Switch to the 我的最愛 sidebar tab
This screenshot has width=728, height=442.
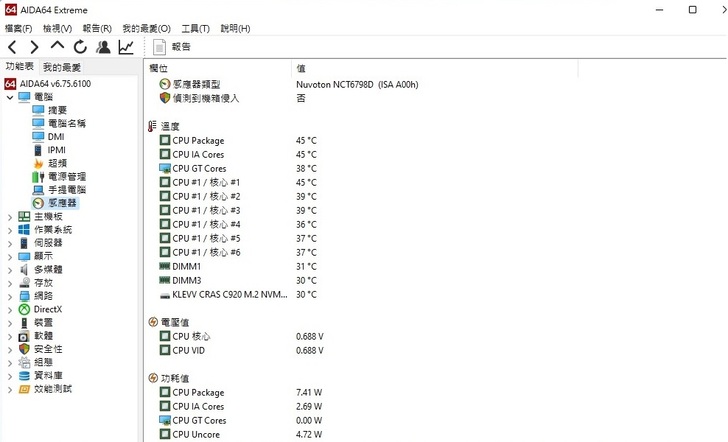click(x=62, y=67)
